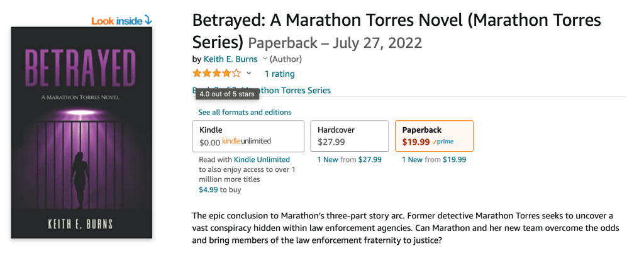The image size is (644, 253).
Task: Click the star rating icons
Action: point(216,74)
